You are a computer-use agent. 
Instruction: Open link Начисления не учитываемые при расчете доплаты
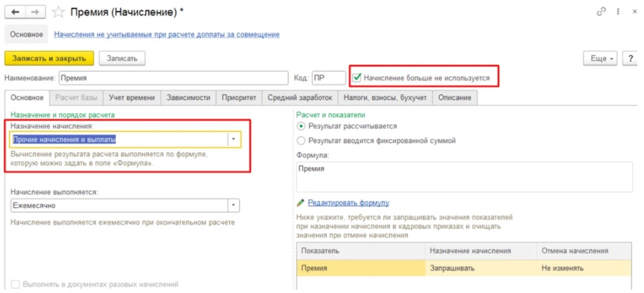pos(166,35)
